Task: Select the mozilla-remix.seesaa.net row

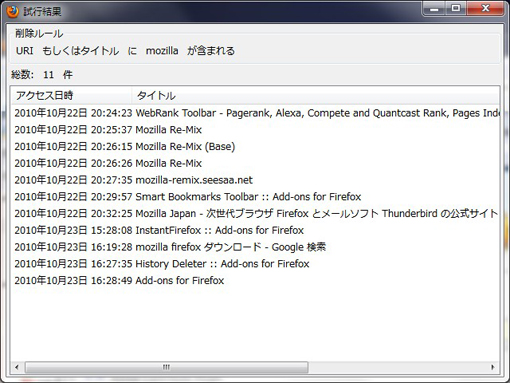Action: pyautogui.click(x=255, y=180)
